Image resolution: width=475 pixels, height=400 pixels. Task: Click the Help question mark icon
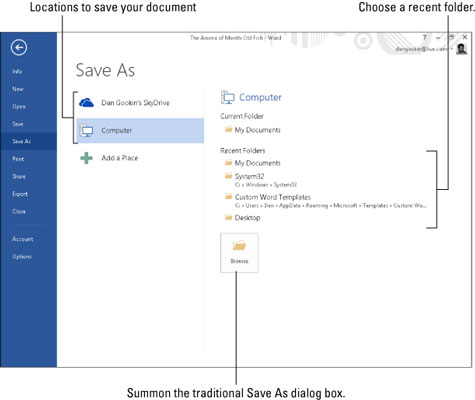(x=425, y=37)
